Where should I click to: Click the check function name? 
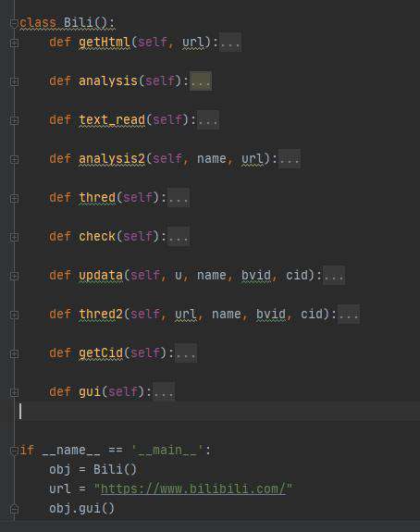97,236
